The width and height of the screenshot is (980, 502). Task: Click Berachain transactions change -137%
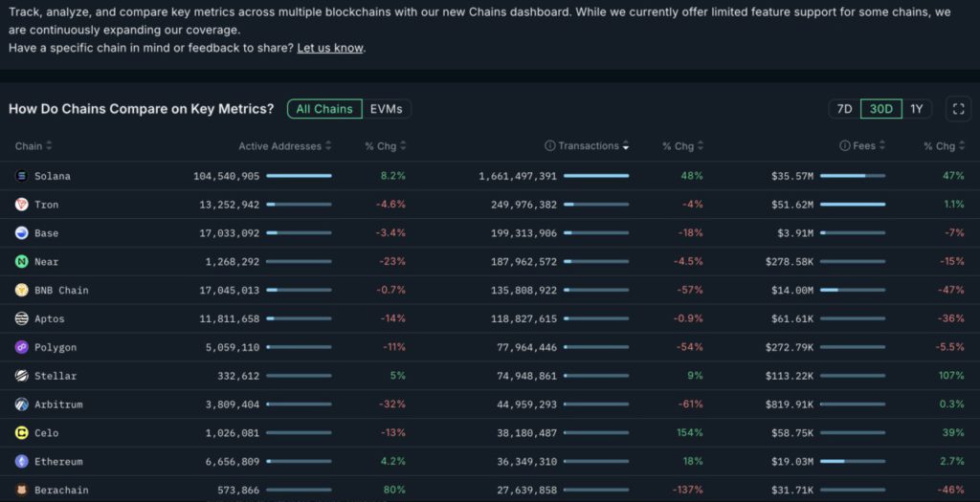click(x=687, y=491)
